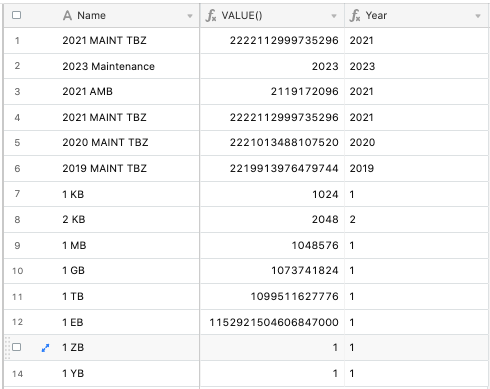Check the row checkbox for 1 ZB
Screen dimensions: 490x389
pos(16,347)
